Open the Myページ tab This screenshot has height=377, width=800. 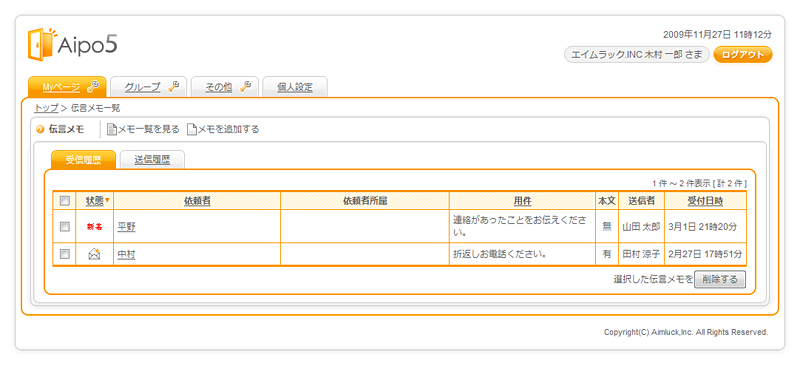[67, 87]
